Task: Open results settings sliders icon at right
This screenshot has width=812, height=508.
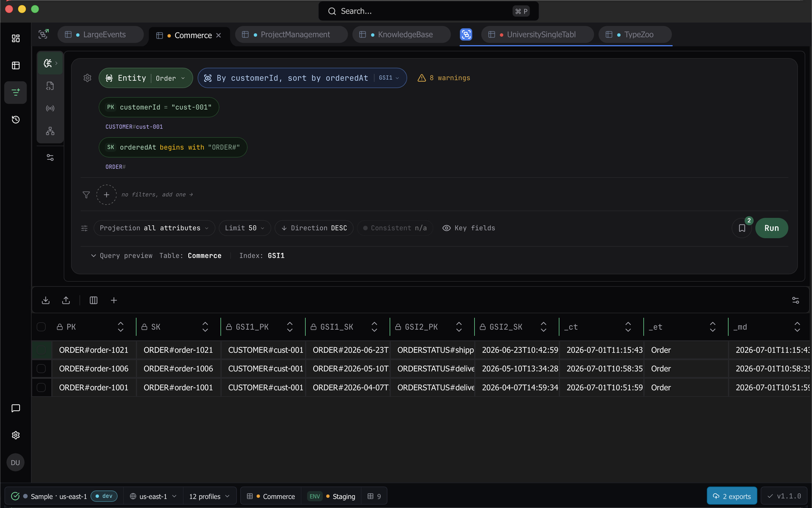Action: (x=796, y=300)
